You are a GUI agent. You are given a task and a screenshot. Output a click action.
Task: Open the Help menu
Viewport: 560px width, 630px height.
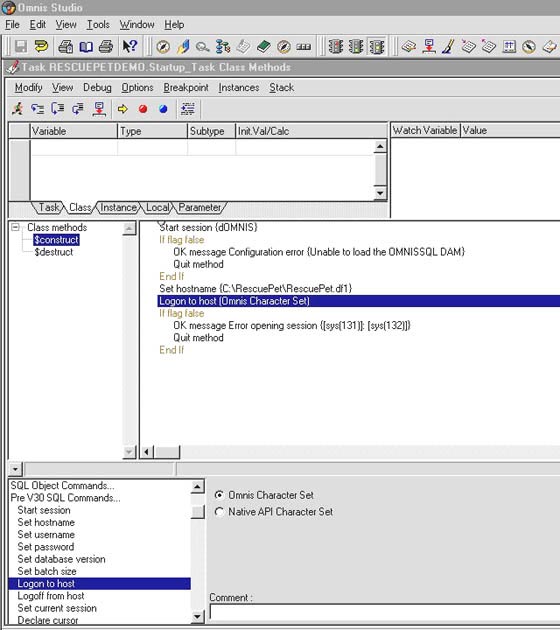pyautogui.click(x=174, y=25)
